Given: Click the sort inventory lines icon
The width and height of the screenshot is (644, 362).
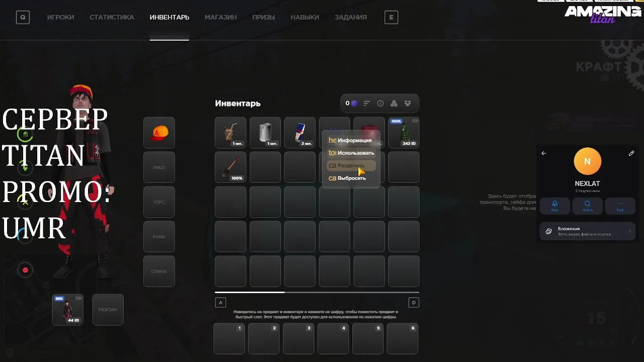Looking at the screenshot, I should [367, 103].
